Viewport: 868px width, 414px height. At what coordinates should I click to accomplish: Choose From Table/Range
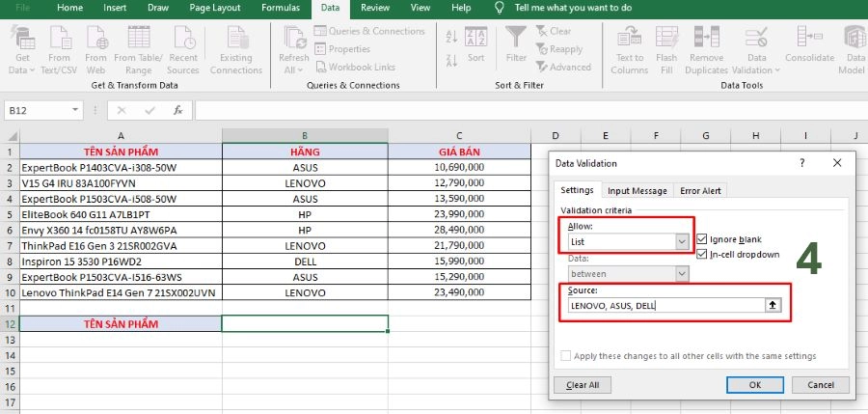[x=138, y=50]
